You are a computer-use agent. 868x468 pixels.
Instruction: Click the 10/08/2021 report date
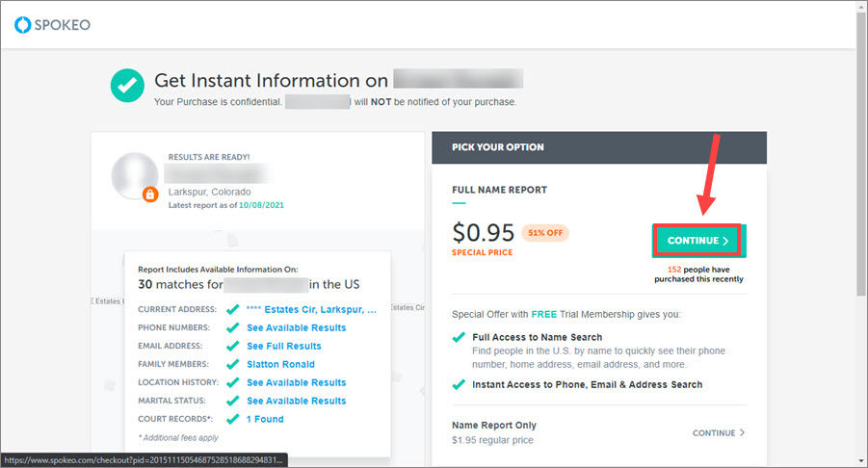[261, 205]
